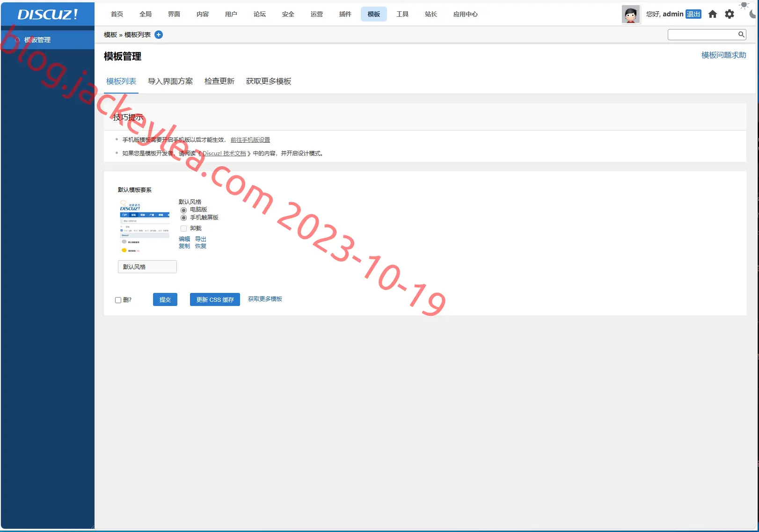Open settings gear icon in header

point(730,14)
